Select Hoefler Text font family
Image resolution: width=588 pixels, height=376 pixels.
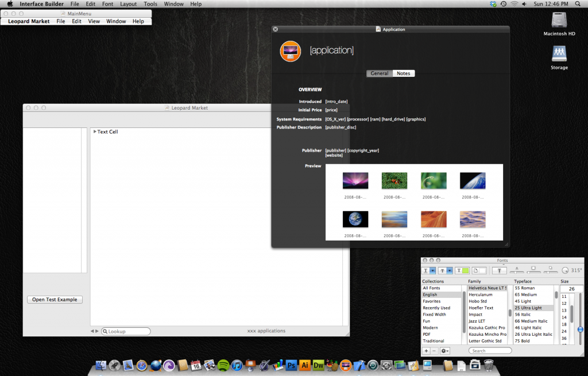[x=487, y=308]
